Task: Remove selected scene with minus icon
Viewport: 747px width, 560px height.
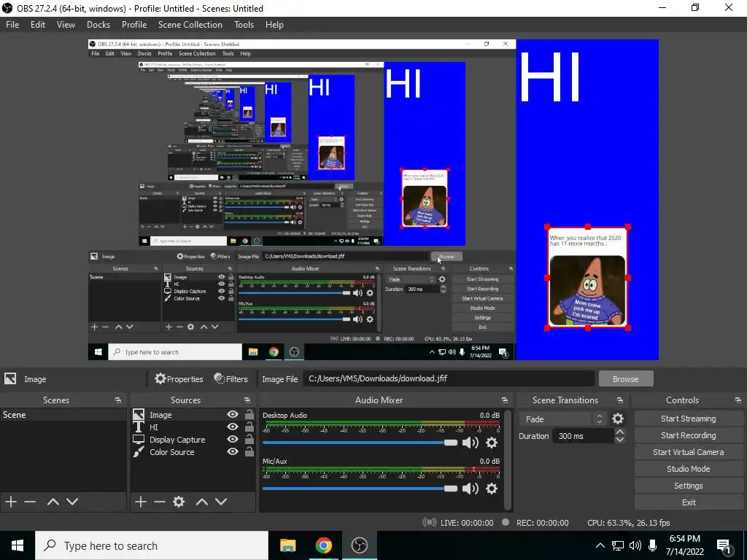Action: coord(30,502)
